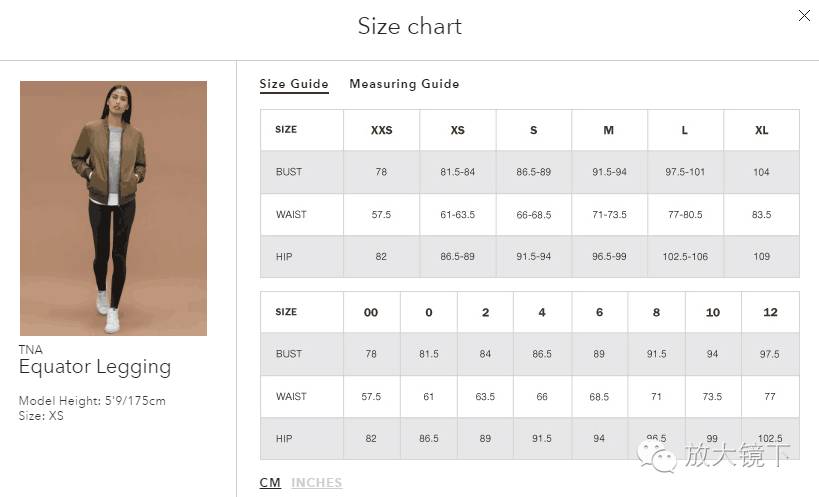The image size is (819, 497).
Task: Toggle units to CM
Action: (x=270, y=482)
